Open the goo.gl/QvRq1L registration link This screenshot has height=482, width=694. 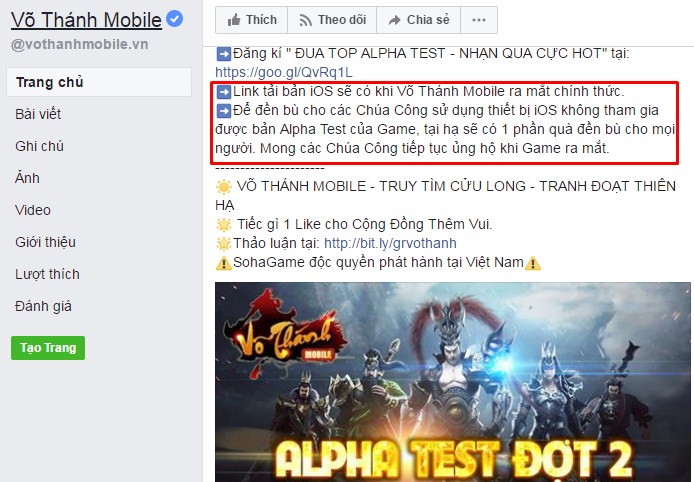pos(284,72)
